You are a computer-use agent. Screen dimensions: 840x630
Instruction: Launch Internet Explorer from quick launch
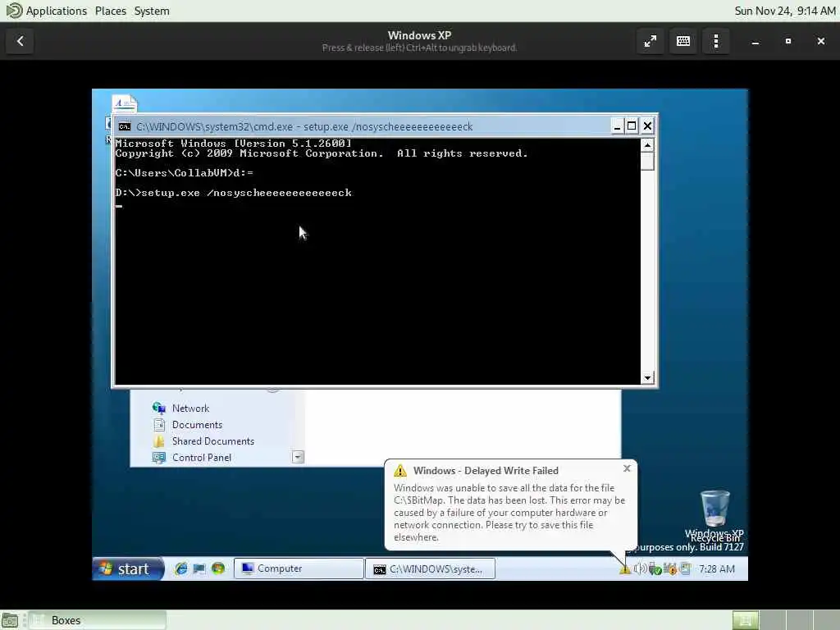click(181, 568)
